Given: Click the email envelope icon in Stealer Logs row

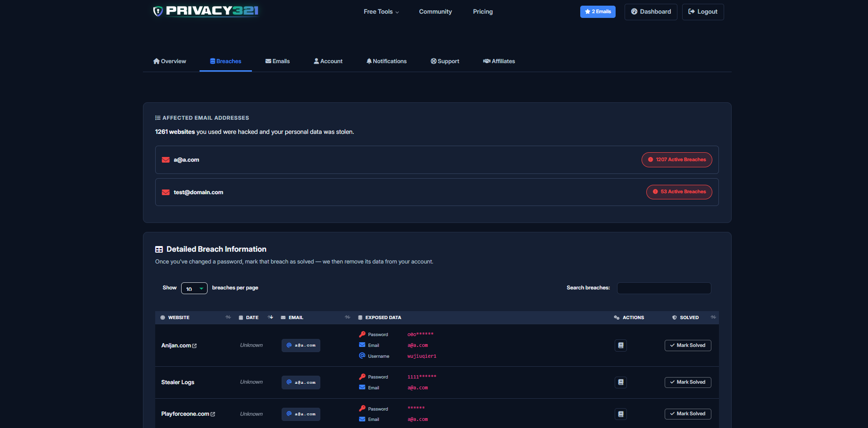Looking at the screenshot, I should 362,387.
